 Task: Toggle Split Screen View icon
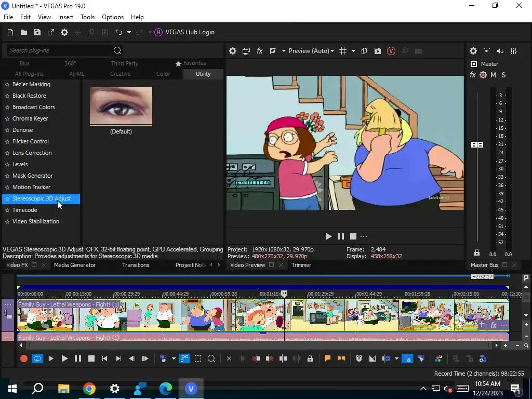click(273, 51)
